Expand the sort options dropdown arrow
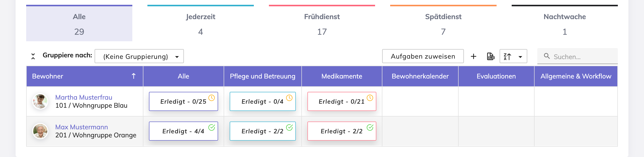Image resolution: width=644 pixels, height=157 pixels. click(x=520, y=57)
